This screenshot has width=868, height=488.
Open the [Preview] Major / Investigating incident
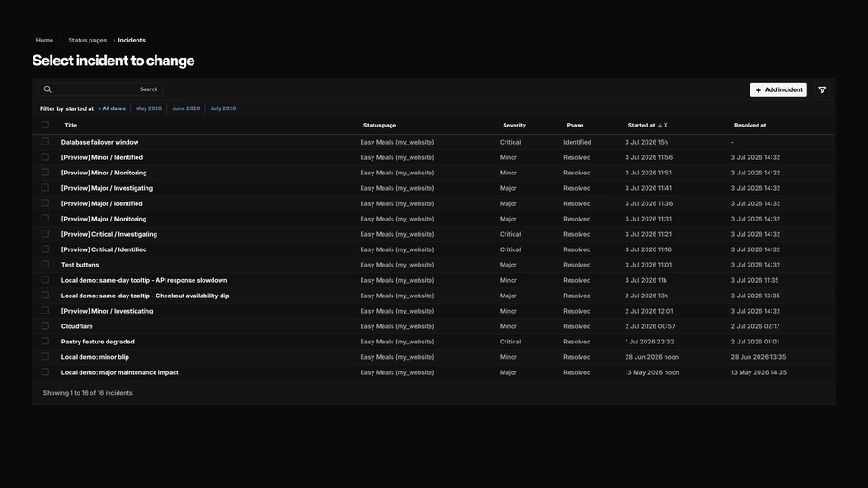click(x=107, y=188)
